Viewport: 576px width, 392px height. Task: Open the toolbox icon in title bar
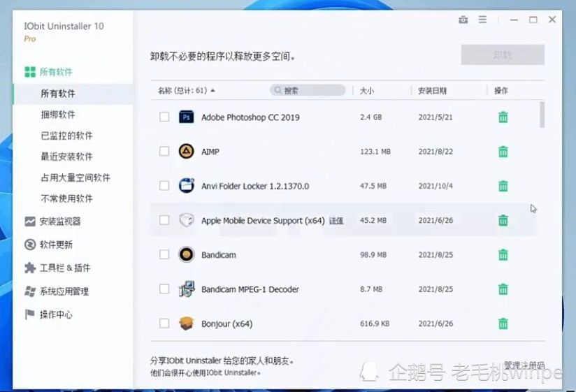(463, 20)
